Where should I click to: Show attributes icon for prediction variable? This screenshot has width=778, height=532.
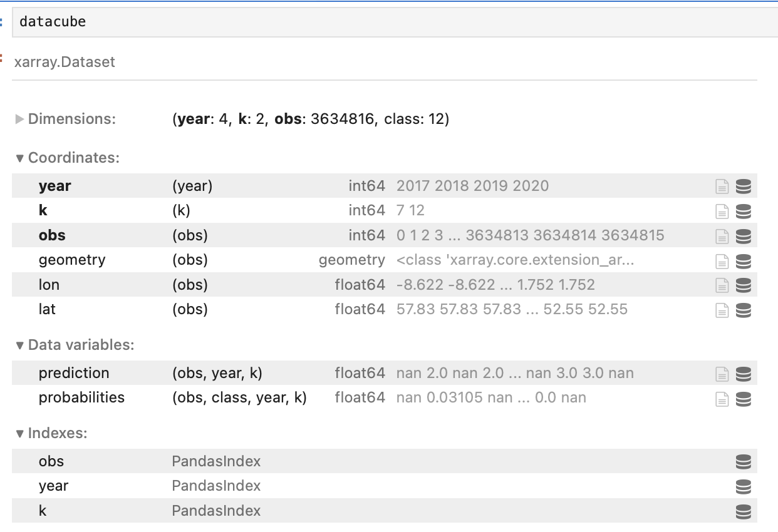click(722, 374)
